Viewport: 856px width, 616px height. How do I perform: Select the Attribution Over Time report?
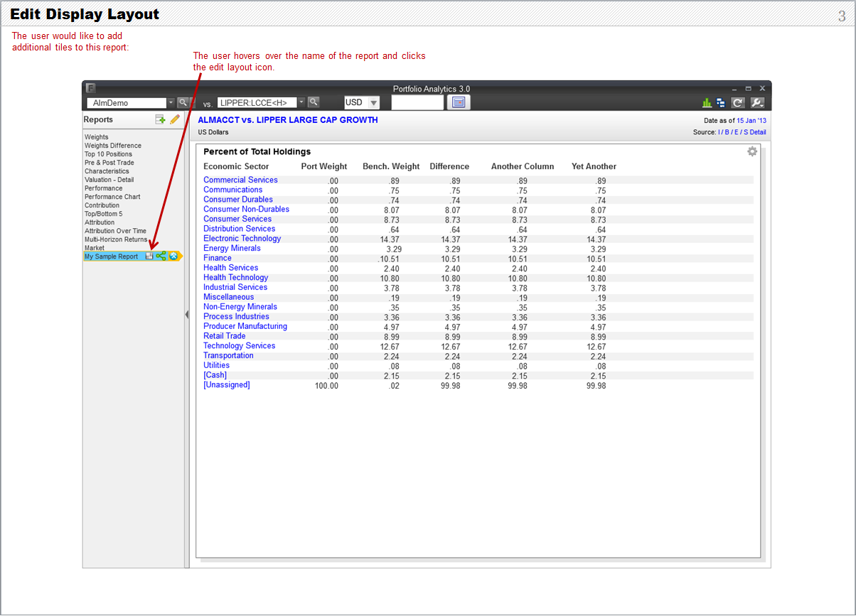tap(115, 231)
